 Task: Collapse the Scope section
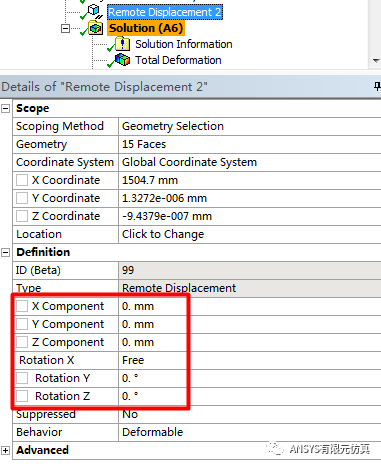tap(5, 108)
